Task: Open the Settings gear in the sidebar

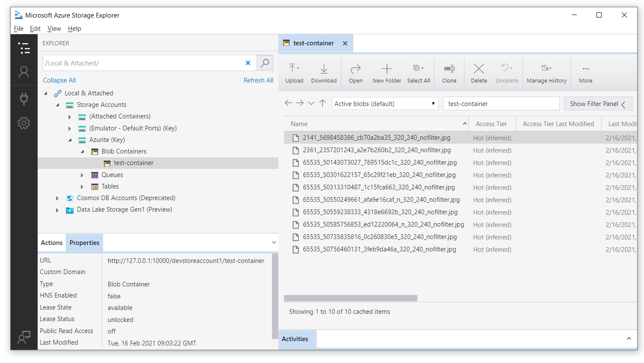Action: [24, 123]
